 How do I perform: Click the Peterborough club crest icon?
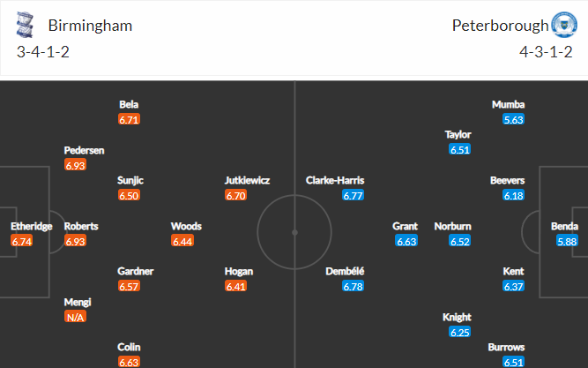(x=562, y=24)
